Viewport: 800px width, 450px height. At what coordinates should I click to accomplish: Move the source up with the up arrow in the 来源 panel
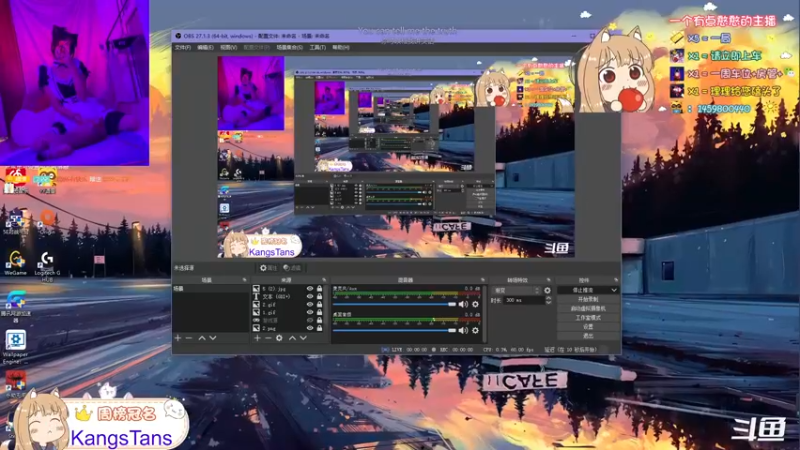pyautogui.click(x=292, y=338)
